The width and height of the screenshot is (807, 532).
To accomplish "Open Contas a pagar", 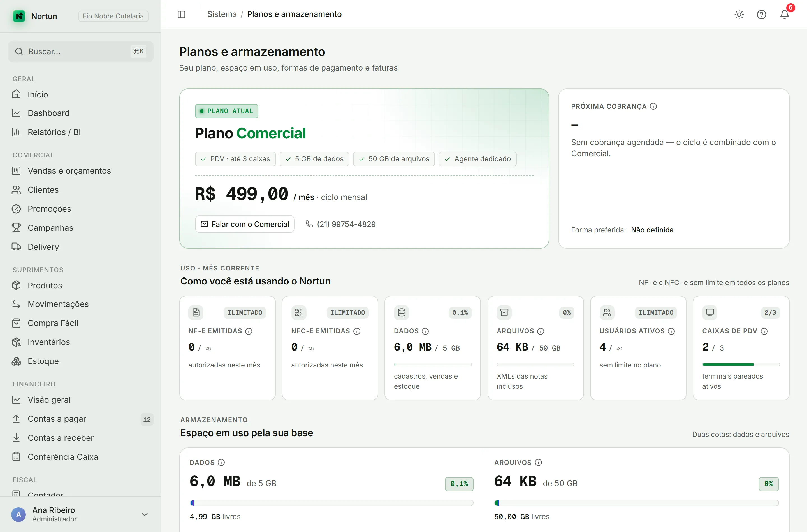I will [x=81, y=419].
